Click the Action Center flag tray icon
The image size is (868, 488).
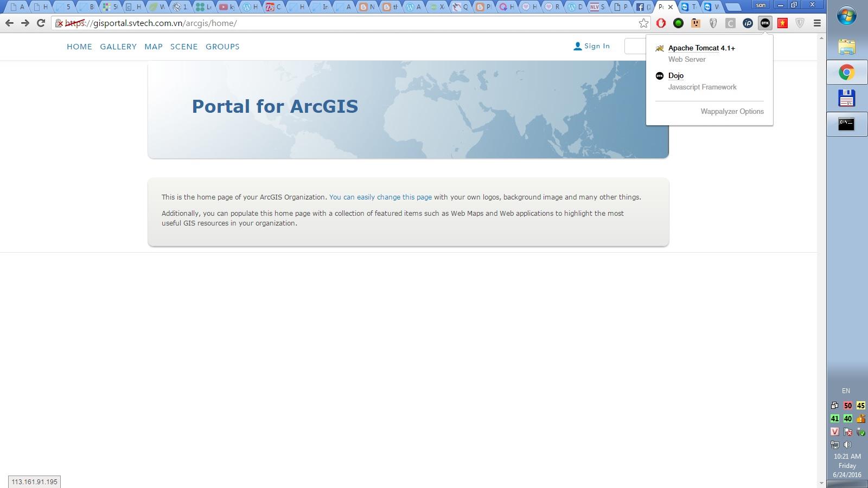coord(848,432)
